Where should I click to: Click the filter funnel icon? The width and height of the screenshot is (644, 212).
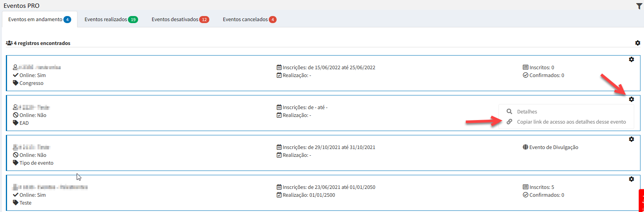(x=639, y=6)
